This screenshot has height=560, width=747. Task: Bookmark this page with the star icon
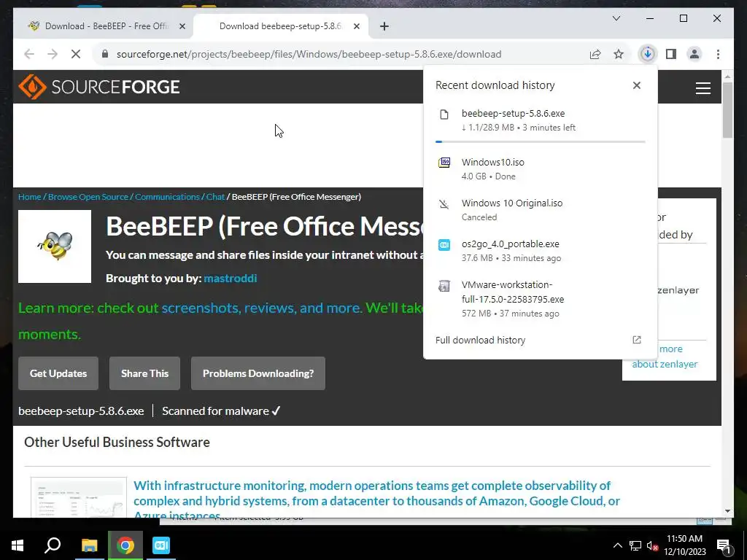[619, 54]
